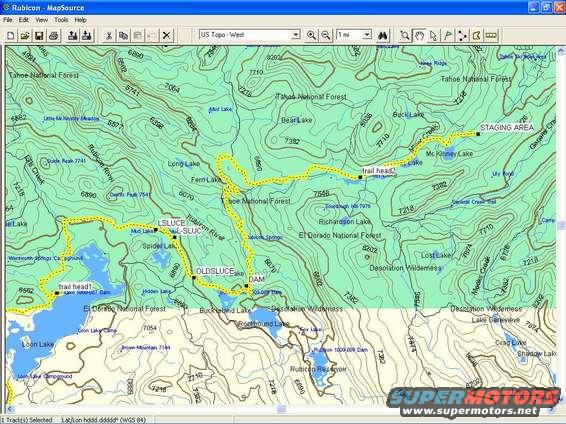566x424 pixels.
Task: Click the Zoom Out magnifier icon
Action: pyautogui.click(x=326, y=35)
